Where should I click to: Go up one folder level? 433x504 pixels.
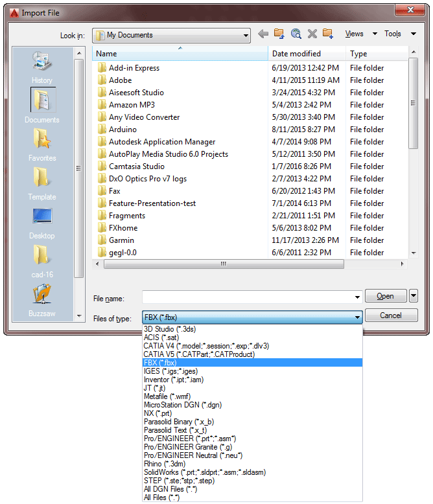point(279,34)
